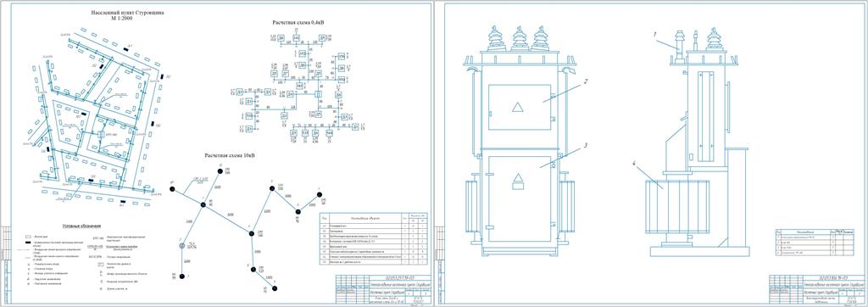Image resolution: width=868 pixels, height=307 pixels.
Task: Click the white house symbol in the legend
Action: tap(28, 236)
